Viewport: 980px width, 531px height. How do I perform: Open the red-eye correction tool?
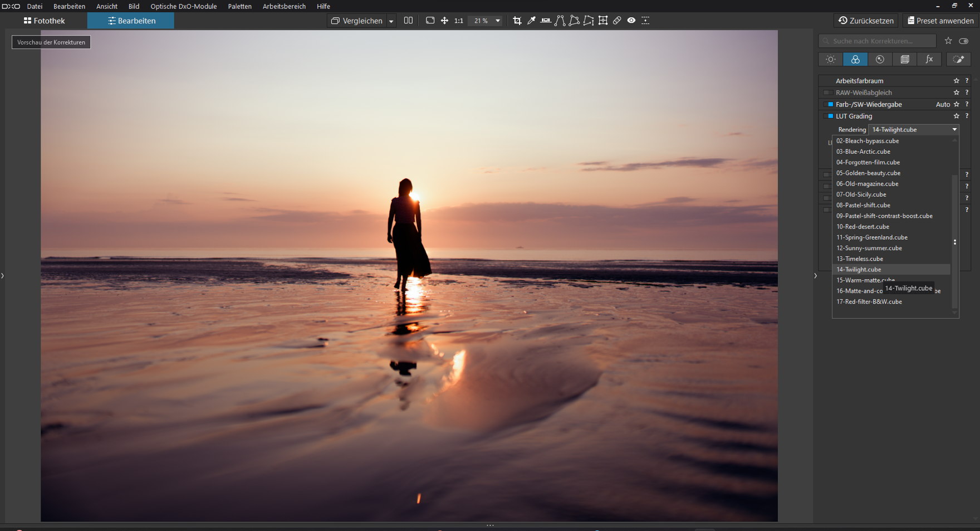[631, 21]
